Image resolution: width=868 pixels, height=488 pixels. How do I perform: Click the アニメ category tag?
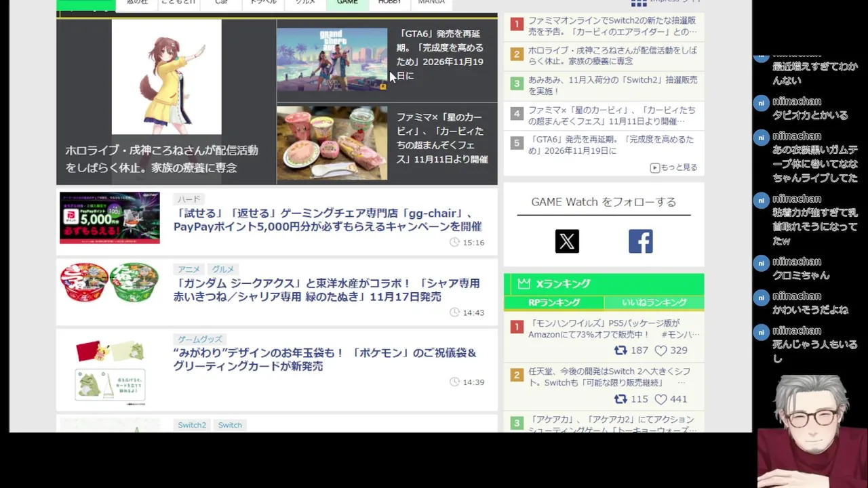click(189, 269)
